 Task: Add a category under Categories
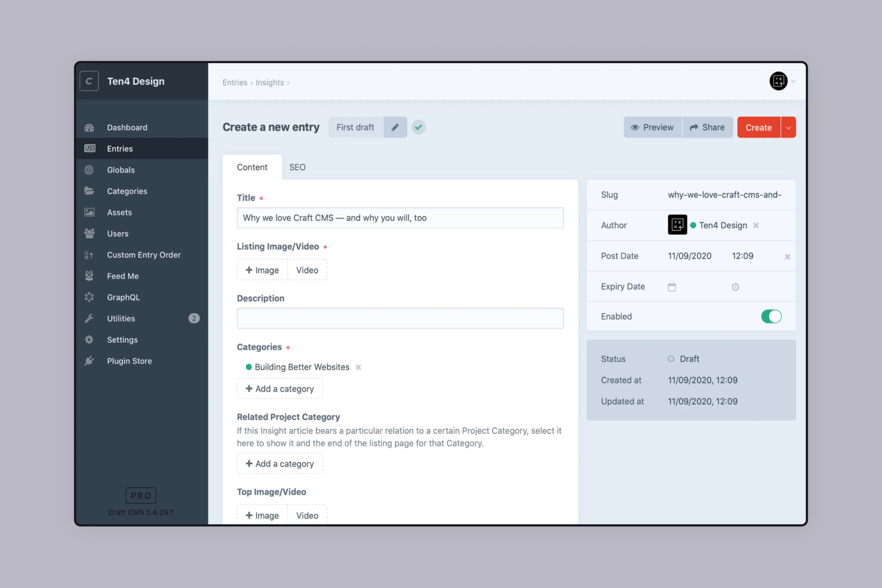(x=280, y=389)
